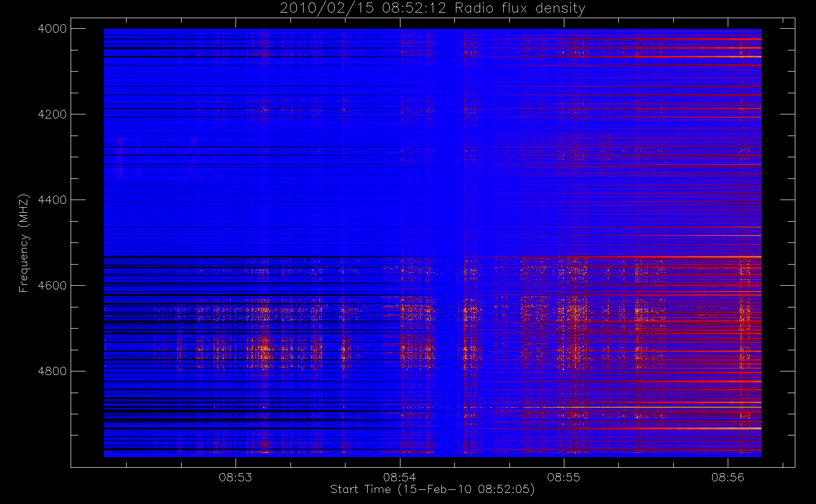Click the 4800 frequency tick label

52,371
